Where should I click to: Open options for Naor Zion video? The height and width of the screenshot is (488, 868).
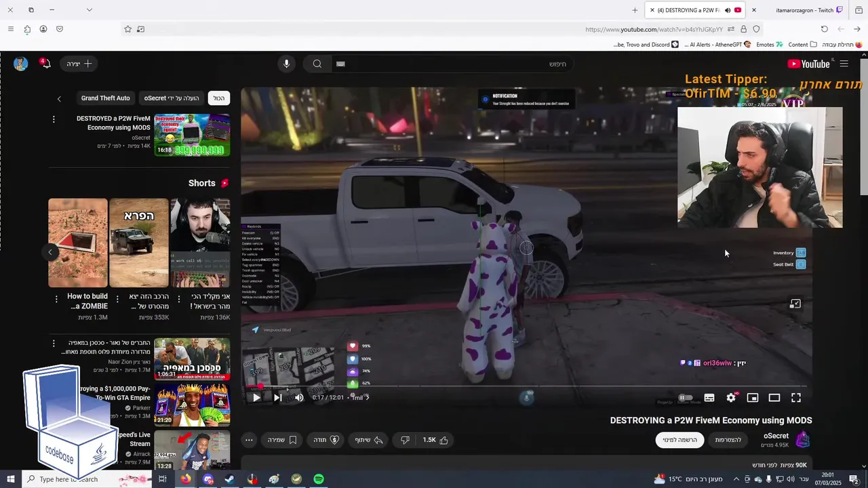point(54,344)
